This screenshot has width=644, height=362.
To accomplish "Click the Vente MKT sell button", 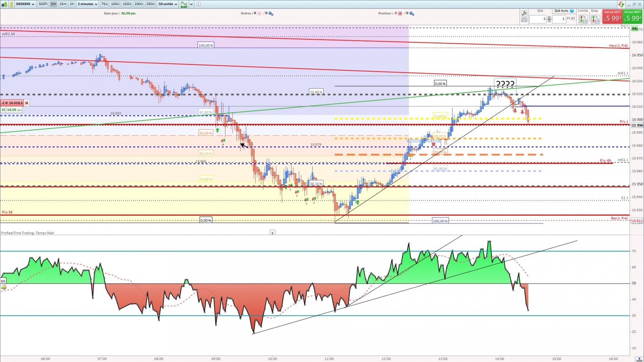I will (612, 16).
